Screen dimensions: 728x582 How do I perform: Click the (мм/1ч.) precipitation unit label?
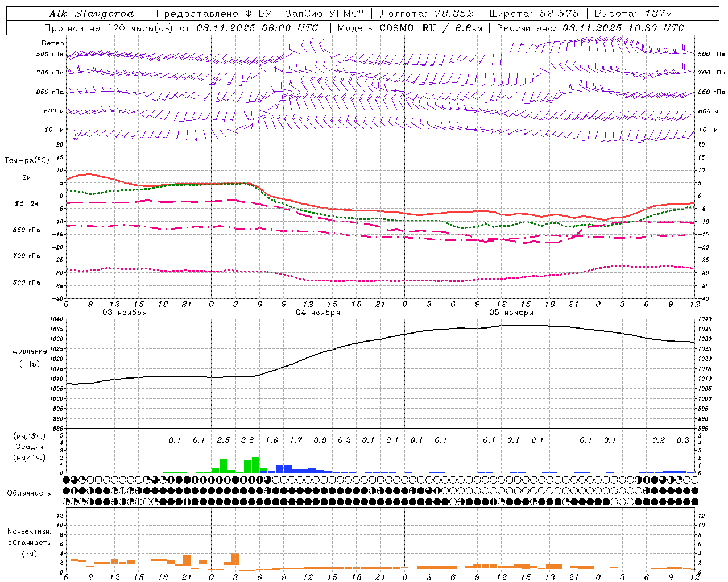tap(30, 458)
